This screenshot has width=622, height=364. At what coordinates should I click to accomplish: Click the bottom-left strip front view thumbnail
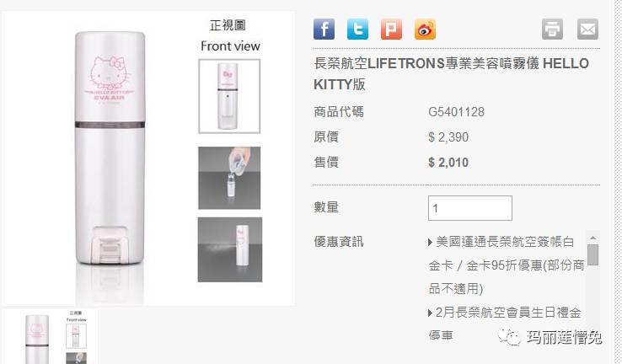76,335
